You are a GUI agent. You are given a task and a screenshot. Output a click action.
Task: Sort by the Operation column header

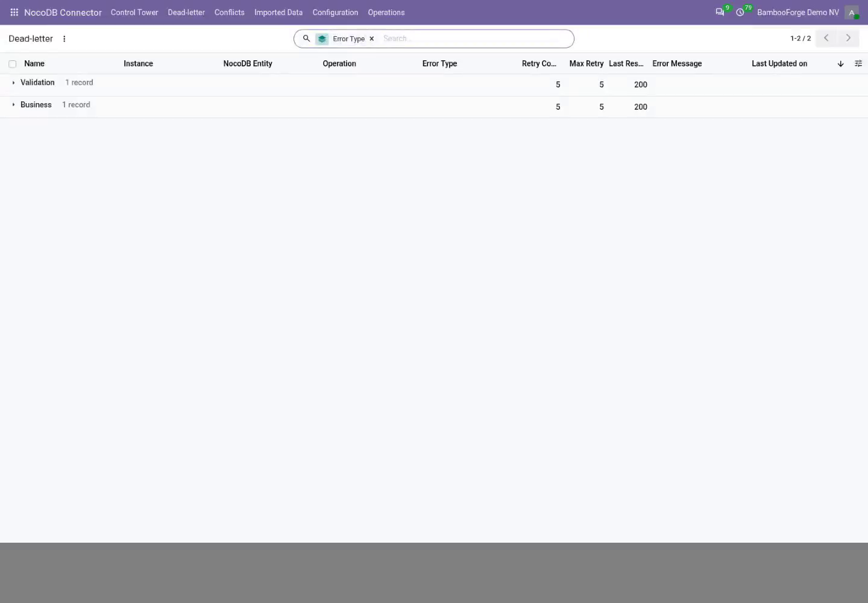click(339, 63)
